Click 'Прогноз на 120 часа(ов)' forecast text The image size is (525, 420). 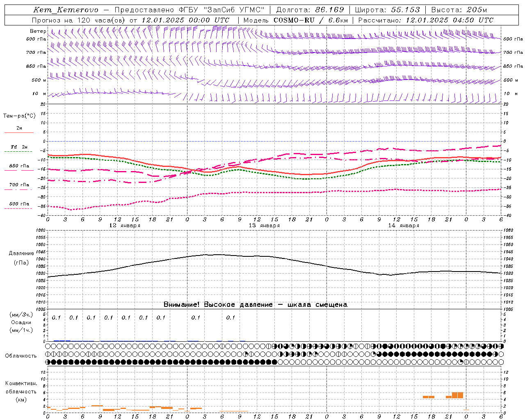(x=79, y=20)
